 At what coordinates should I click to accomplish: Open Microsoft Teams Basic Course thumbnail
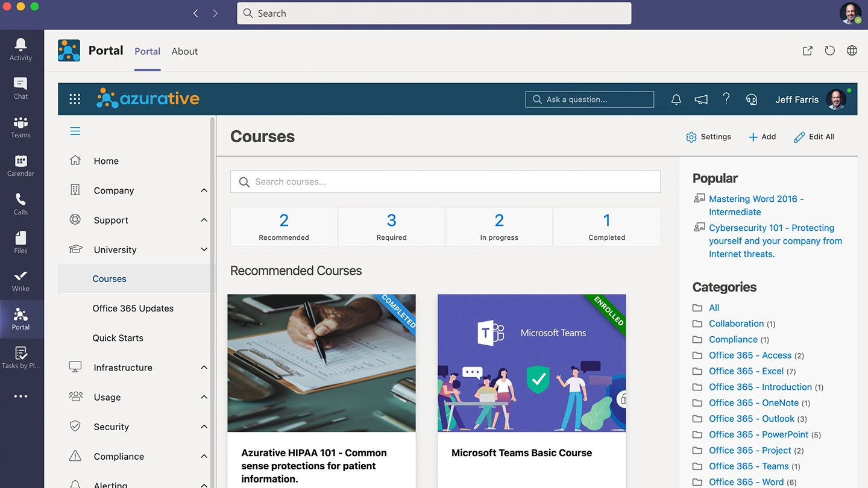(532, 363)
